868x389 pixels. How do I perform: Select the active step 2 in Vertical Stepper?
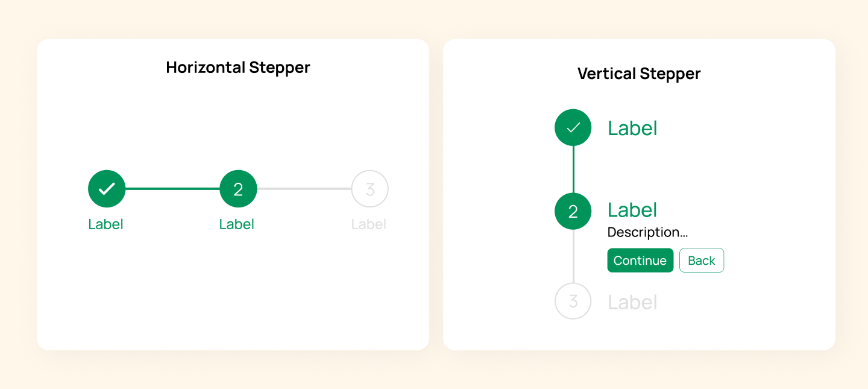tap(573, 211)
